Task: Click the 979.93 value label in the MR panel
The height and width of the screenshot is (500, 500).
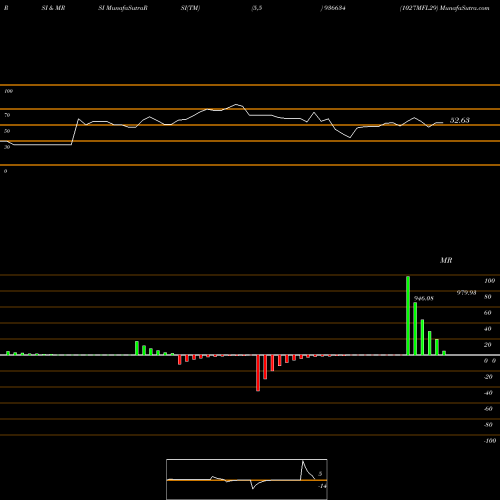Action: click(466, 293)
